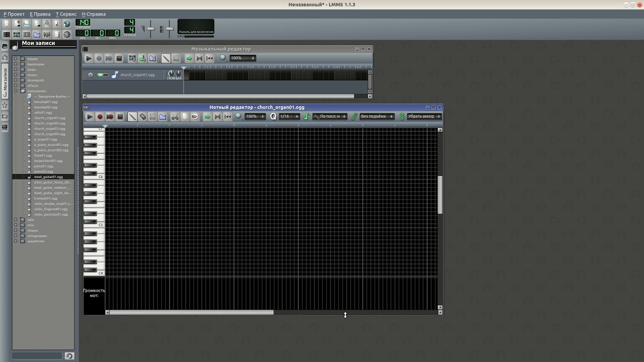Toggle loop points in Song Editor toolbar
The width and height of the screenshot is (644, 362).
(x=199, y=58)
